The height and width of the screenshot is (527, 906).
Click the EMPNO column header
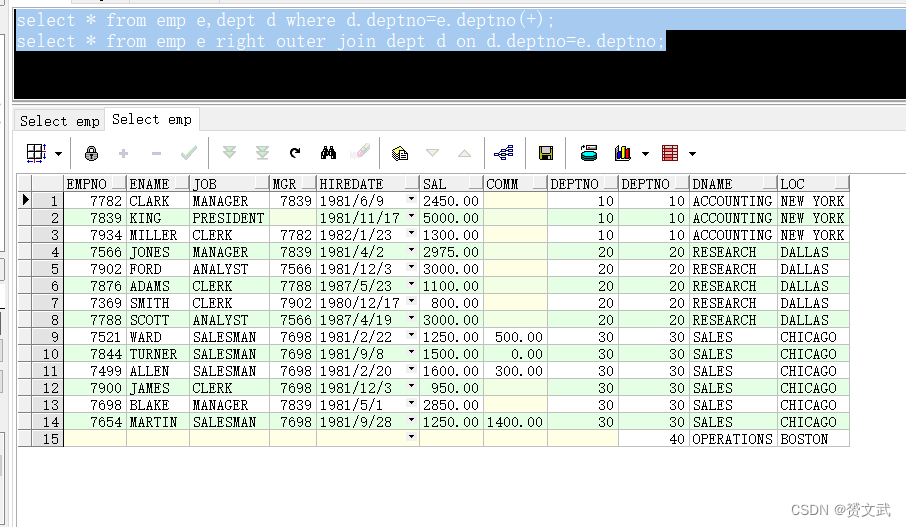pyautogui.click(x=95, y=184)
